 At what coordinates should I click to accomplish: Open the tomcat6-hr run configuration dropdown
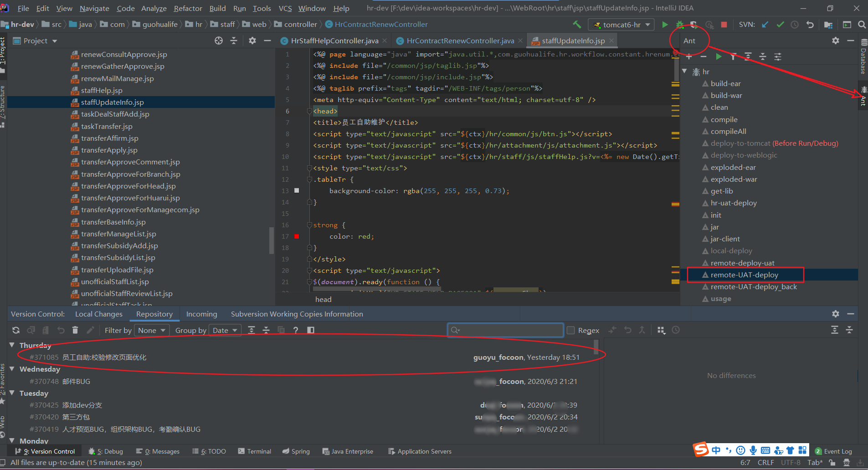[621, 25]
